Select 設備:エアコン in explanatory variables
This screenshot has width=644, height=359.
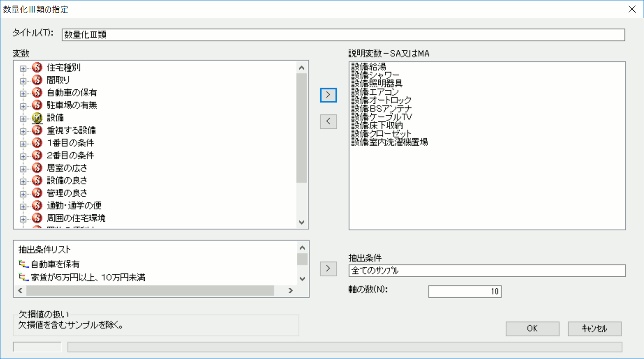(375, 92)
